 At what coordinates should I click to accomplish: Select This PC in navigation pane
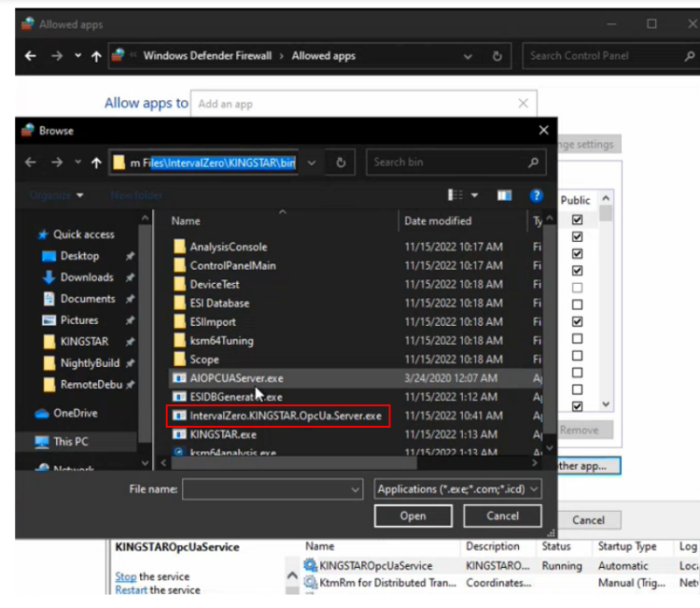(71, 442)
